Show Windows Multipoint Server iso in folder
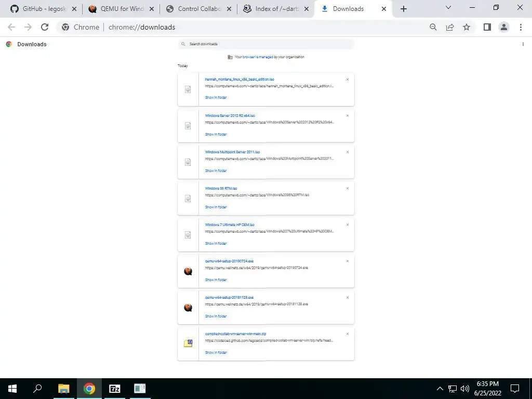This screenshot has width=532, height=399. point(216,170)
